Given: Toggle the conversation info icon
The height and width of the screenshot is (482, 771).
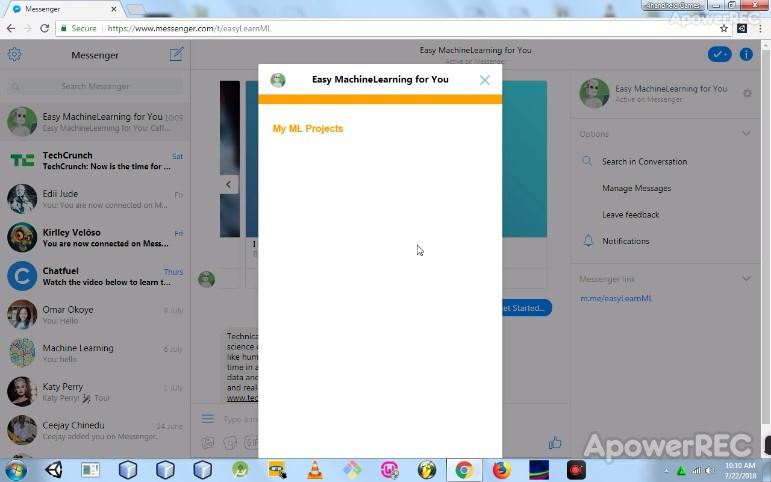Looking at the screenshot, I should 746,54.
